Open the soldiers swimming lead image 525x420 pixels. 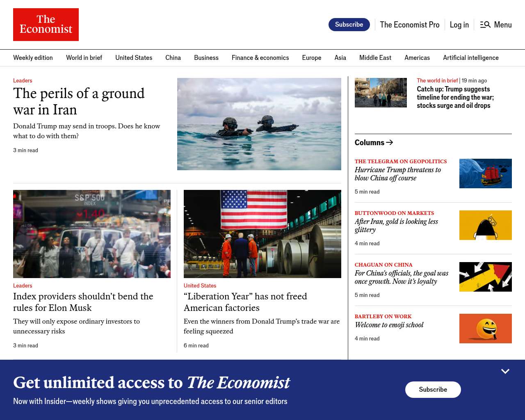pyautogui.click(x=259, y=124)
